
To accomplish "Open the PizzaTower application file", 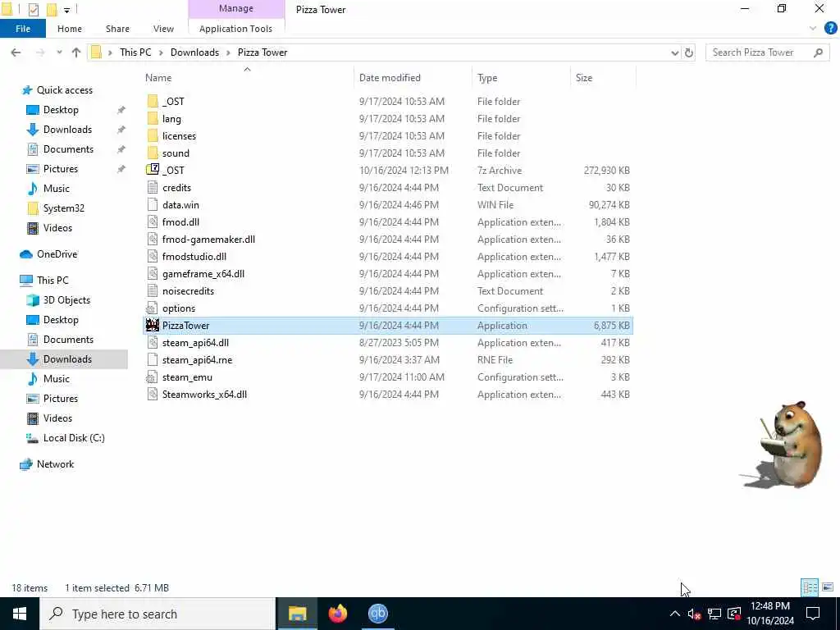I will coord(388,325).
